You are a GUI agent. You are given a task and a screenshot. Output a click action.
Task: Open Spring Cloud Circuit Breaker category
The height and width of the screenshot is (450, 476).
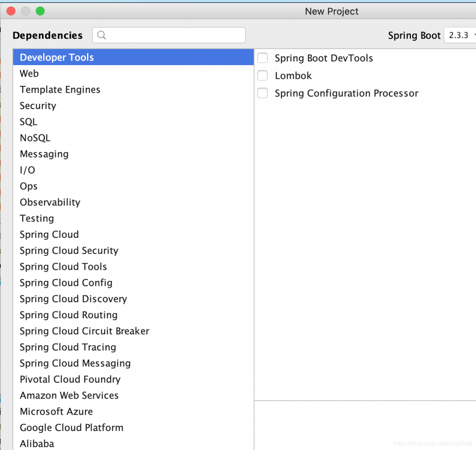[134, 331]
